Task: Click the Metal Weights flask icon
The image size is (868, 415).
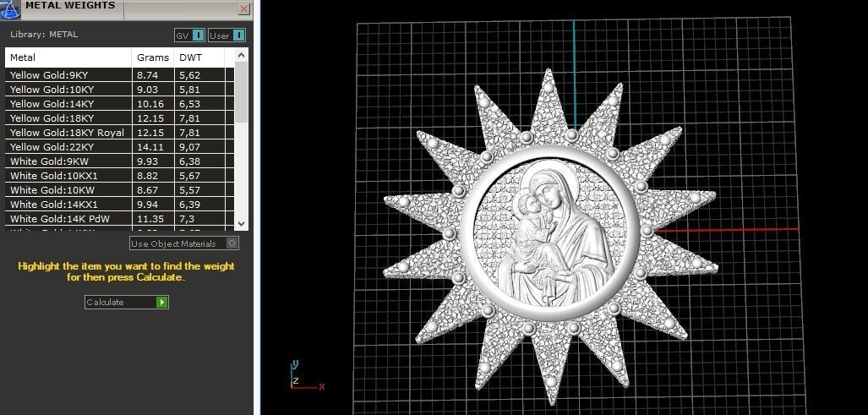Action: [x=10, y=9]
